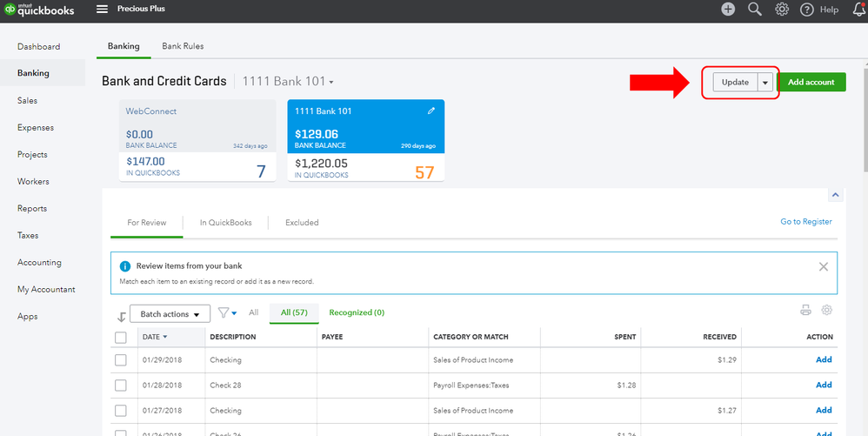This screenshot has height=436, width=868.
Task: Open the filter funnel dropdown
Action: click(227, 313)
